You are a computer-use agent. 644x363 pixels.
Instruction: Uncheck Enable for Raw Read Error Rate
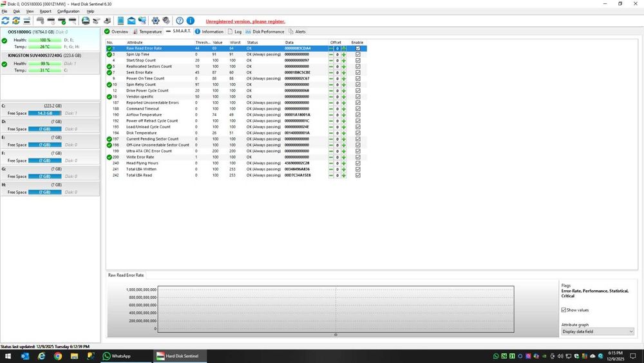click(357, 48)
